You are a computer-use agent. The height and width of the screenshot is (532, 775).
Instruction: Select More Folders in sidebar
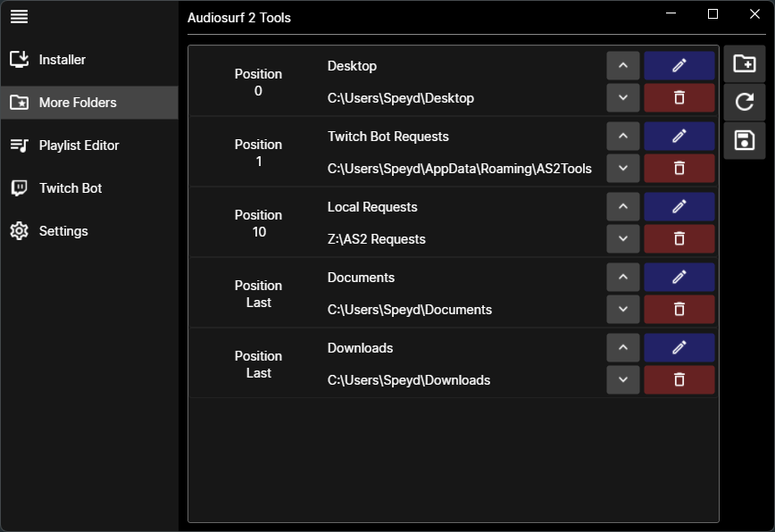89,103
